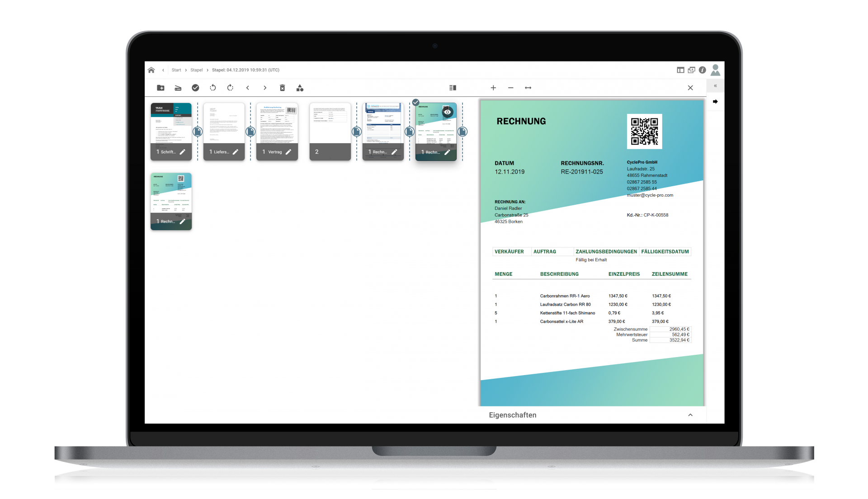Go to the Start breadcrumb
This screenshot has width=868, height=499.
(x=176, y=70)
